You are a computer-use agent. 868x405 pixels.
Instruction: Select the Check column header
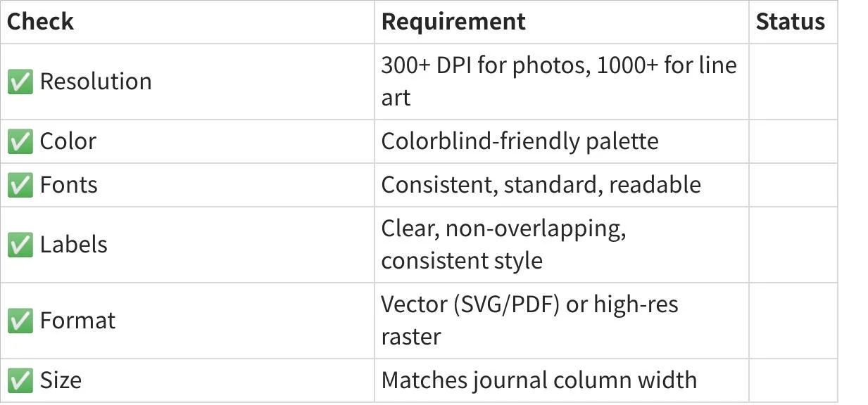[x=40, y=22]
